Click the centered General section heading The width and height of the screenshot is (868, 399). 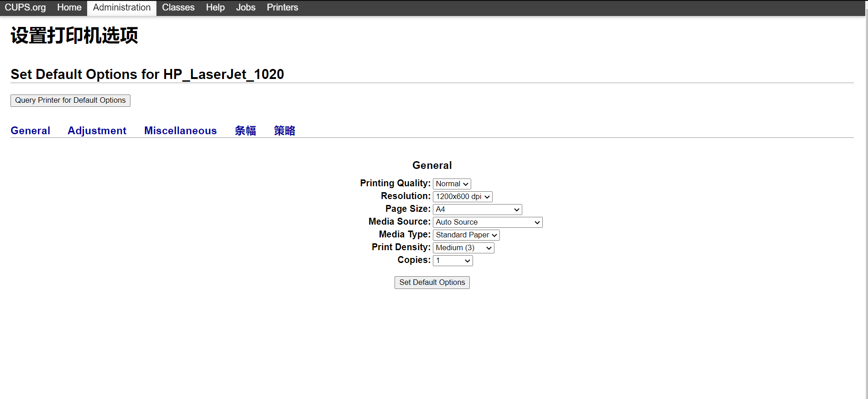pyautogui.click(x=432, y=165)
